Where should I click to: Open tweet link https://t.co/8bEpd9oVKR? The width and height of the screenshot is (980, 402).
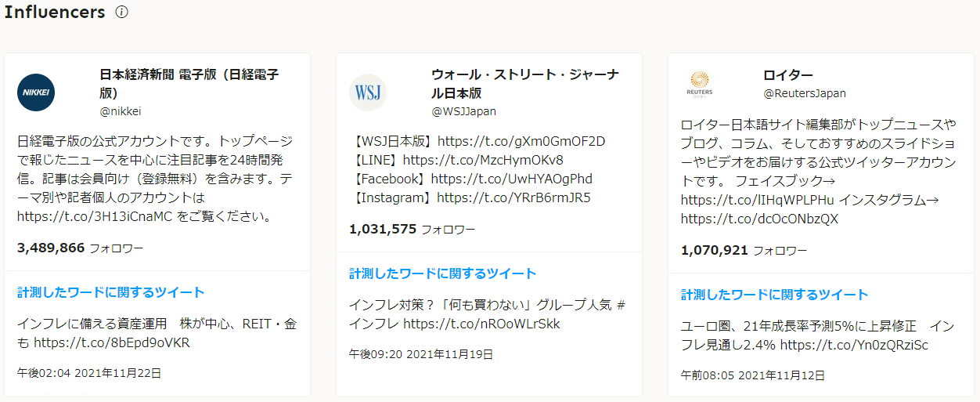click(x=112, y=342)
